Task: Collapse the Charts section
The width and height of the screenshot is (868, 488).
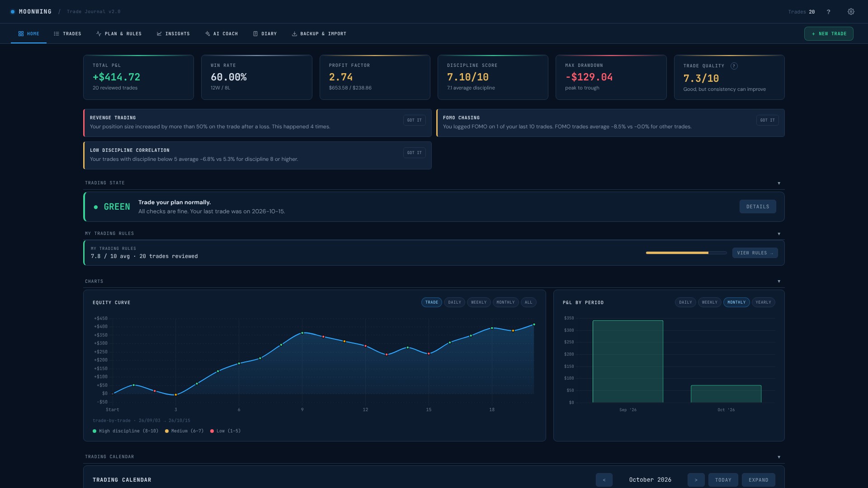Action: click(779, 282)
